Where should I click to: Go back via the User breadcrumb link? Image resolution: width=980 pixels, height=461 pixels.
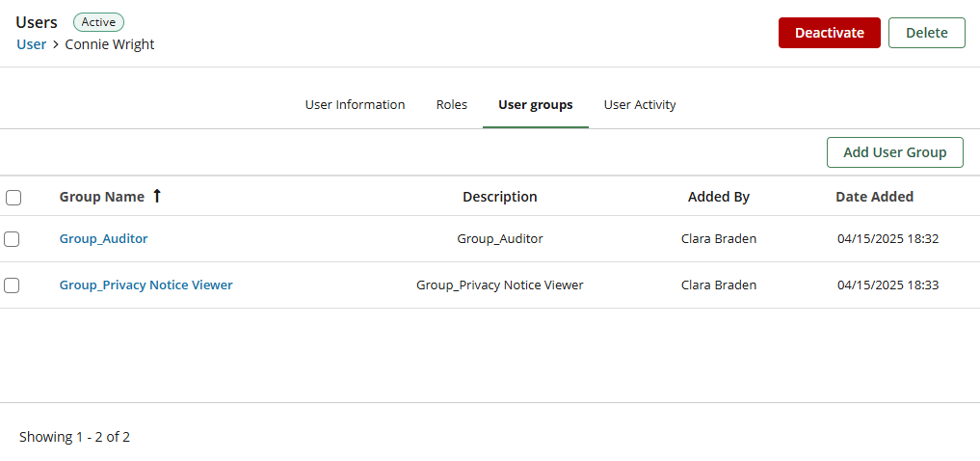[x=31, y=44]
